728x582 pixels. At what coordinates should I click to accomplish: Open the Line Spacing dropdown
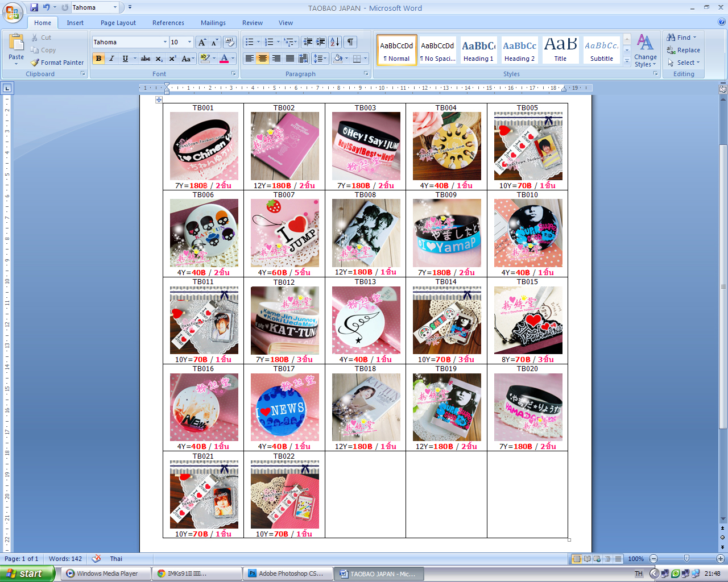(320, 59)
